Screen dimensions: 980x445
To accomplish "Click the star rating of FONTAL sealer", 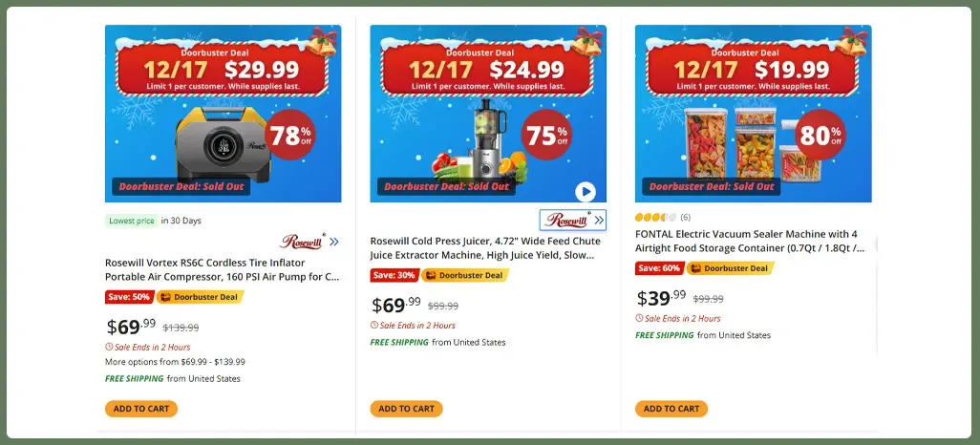I will pos(656,218).
